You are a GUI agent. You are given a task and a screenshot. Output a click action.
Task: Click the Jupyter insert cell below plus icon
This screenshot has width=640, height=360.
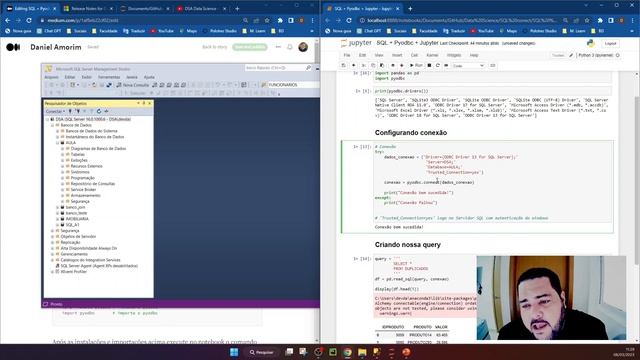pos(353,65)
